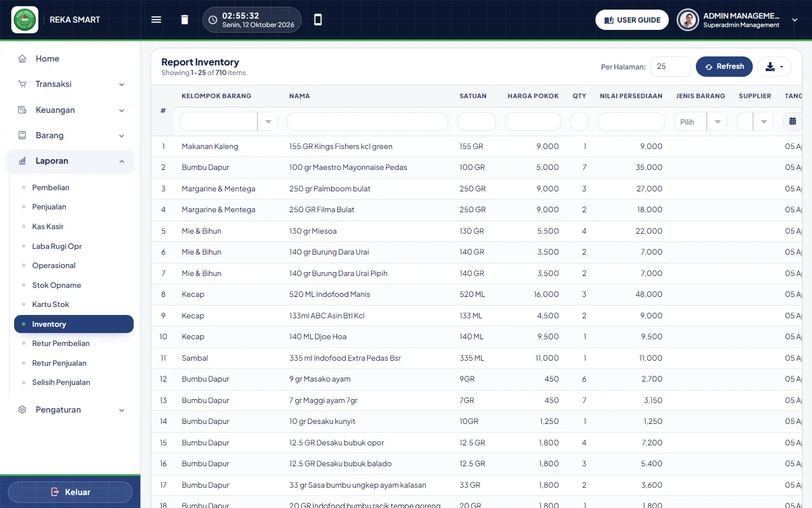Expand the Keuangan submenu chevron

[x=122, y=111]
